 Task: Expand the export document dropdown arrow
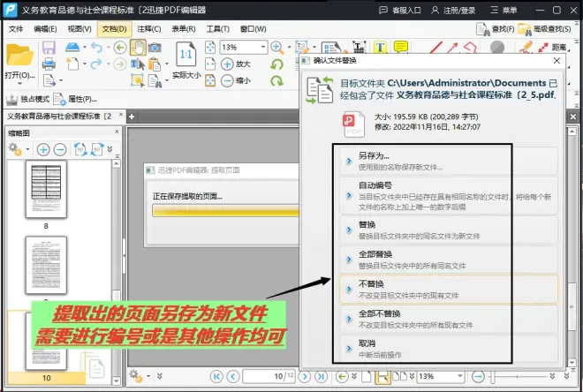tap(61, 80)
